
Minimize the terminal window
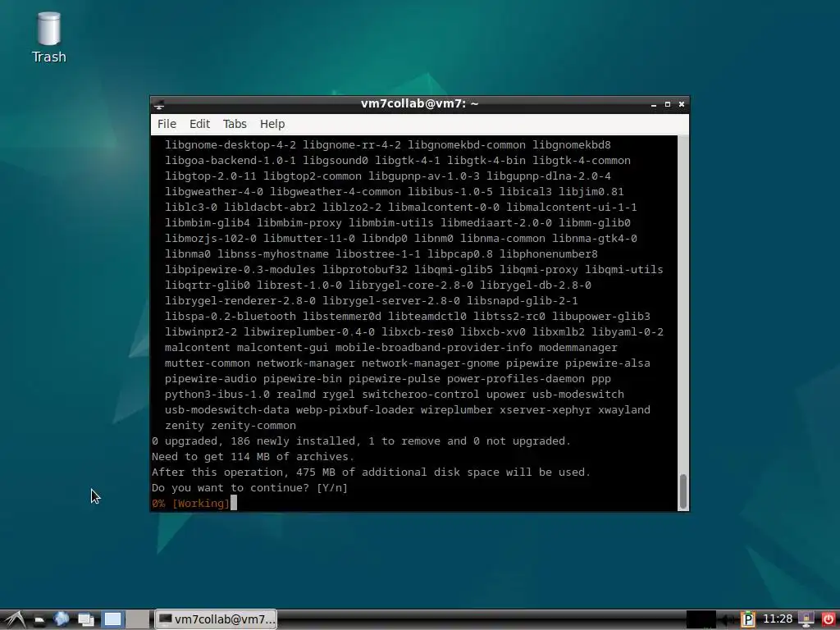point(654,104)
